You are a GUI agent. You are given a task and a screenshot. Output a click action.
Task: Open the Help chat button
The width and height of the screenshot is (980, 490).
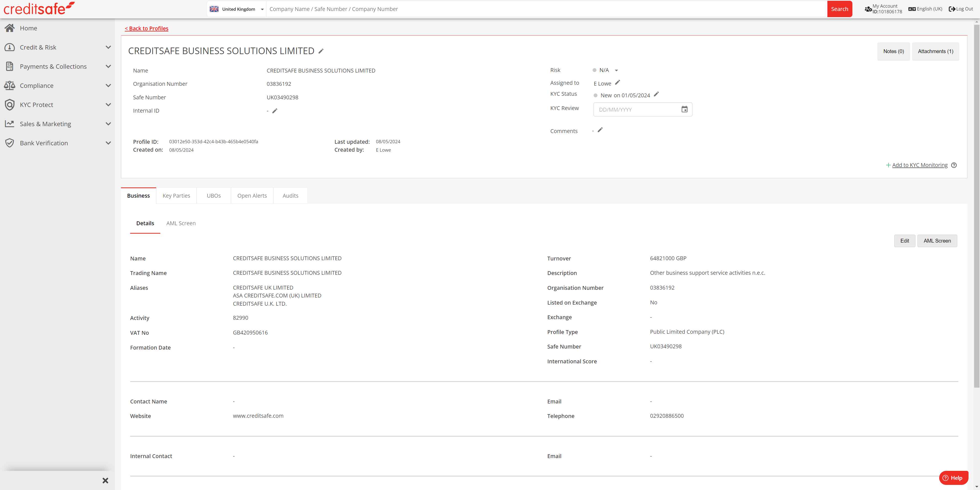[x=953, y=478]
